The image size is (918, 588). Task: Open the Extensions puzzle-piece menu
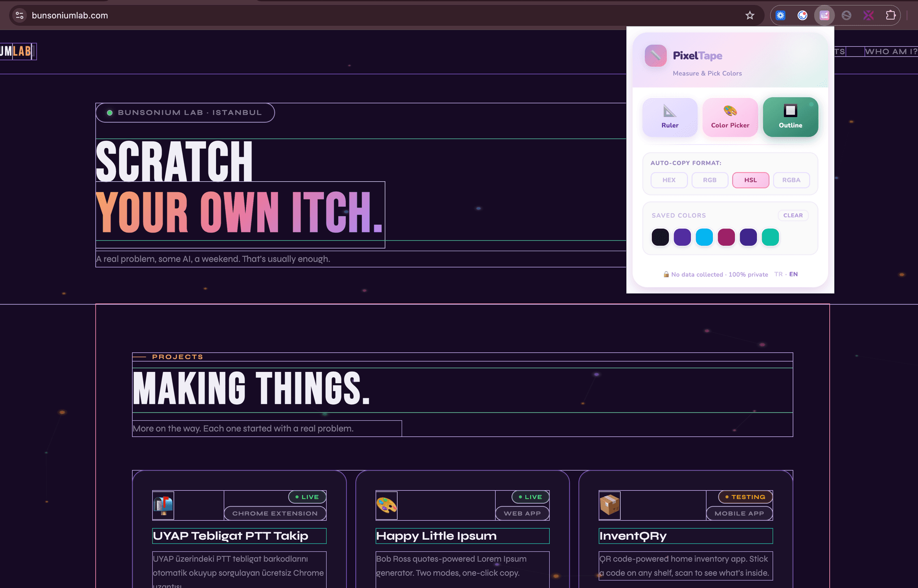coord(890,15)
